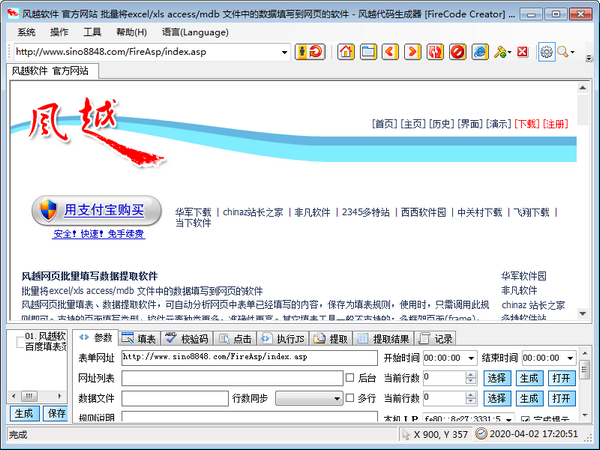
Task: Click the parameters panel vertical scrollbar thumb
Action: click(x=584, y=370)
